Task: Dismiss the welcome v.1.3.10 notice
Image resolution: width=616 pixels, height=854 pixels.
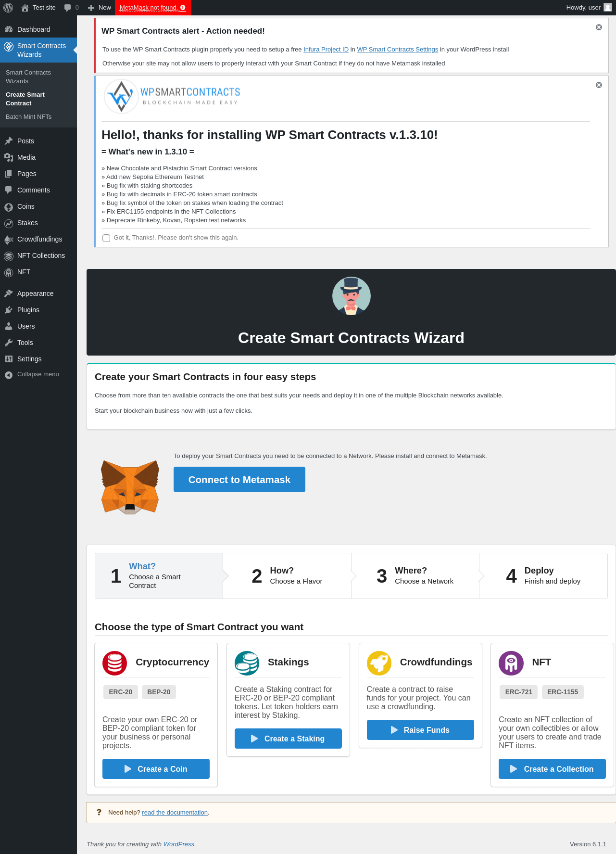Action: coord(599,85)
